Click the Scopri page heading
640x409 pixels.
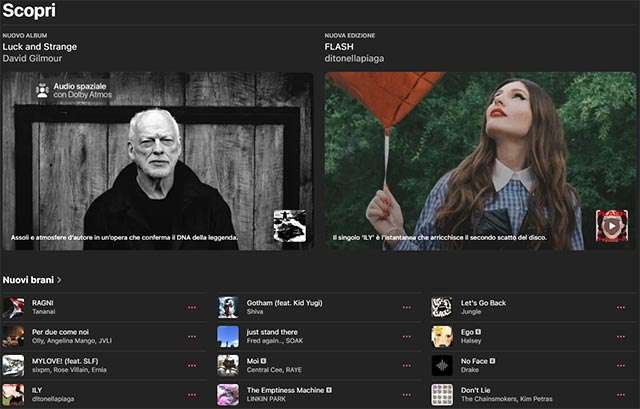29,10
